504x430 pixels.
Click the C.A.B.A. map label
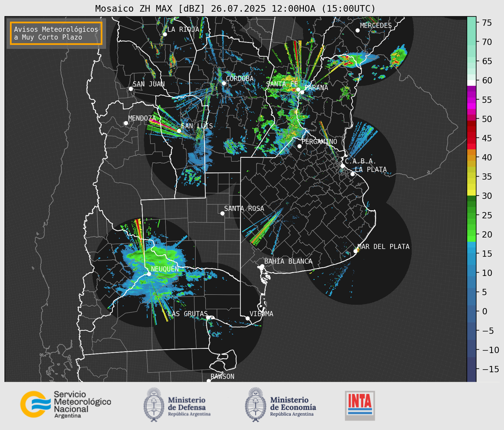coord(361,161)
